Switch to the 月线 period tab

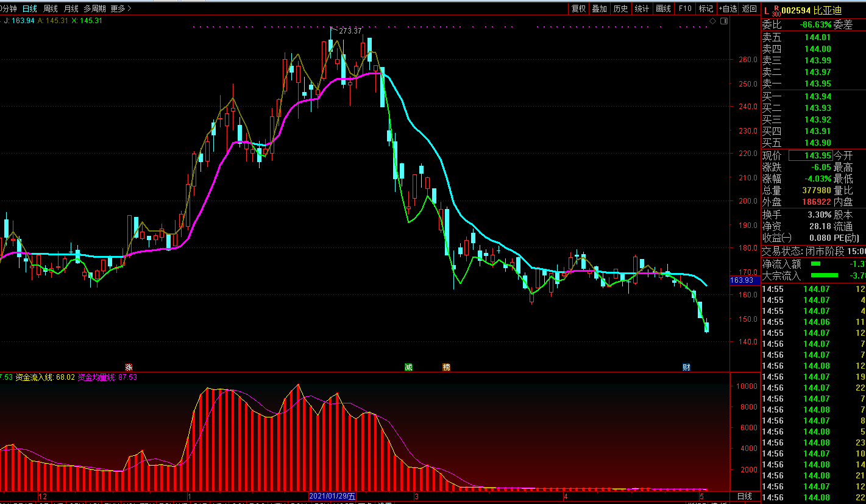pyautogui.click(x=71, y=9)
